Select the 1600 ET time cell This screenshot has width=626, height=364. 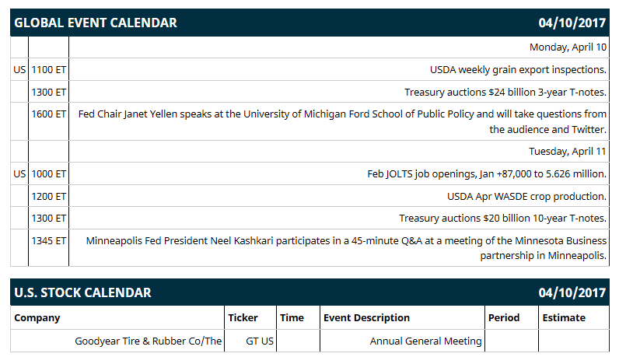click(49, 114)
